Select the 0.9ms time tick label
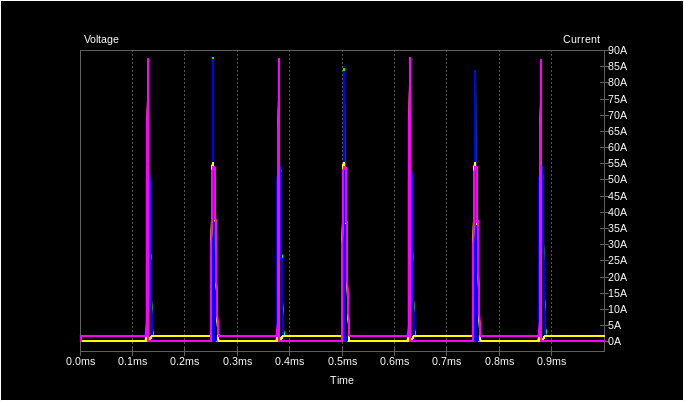Screen dimensions: 684x401 [551, 362]
